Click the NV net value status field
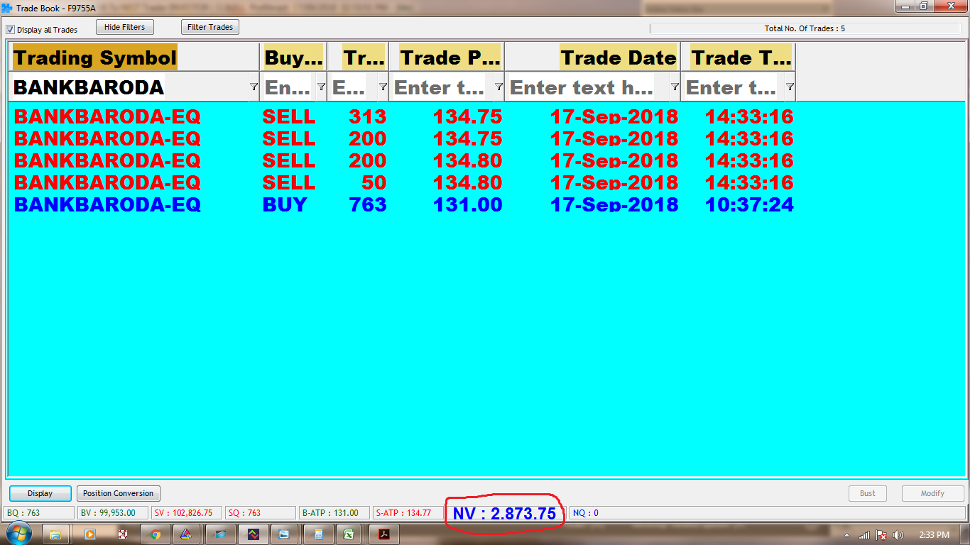Viewport: 980px width, 545px height. coord(504,513)
